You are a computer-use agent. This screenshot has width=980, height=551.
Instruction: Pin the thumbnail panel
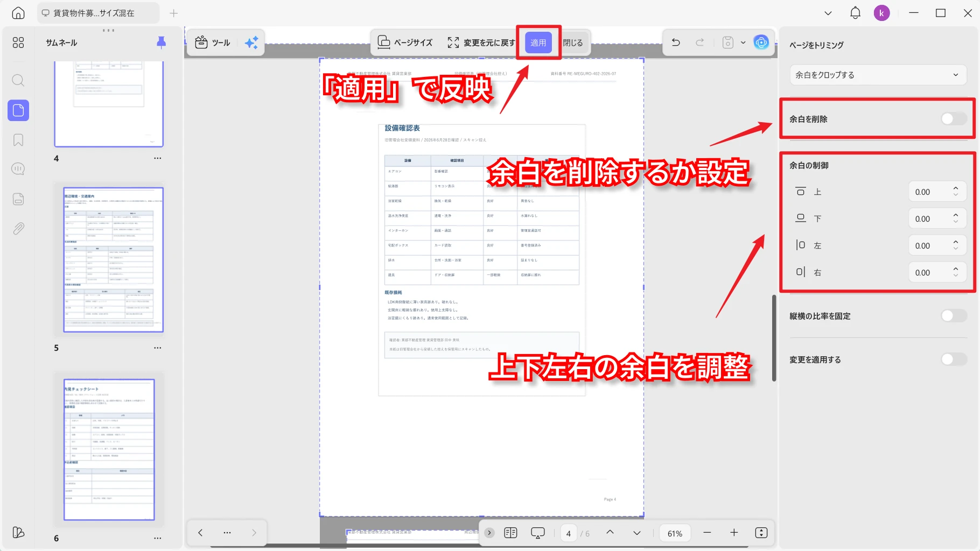tap(161, 43)
